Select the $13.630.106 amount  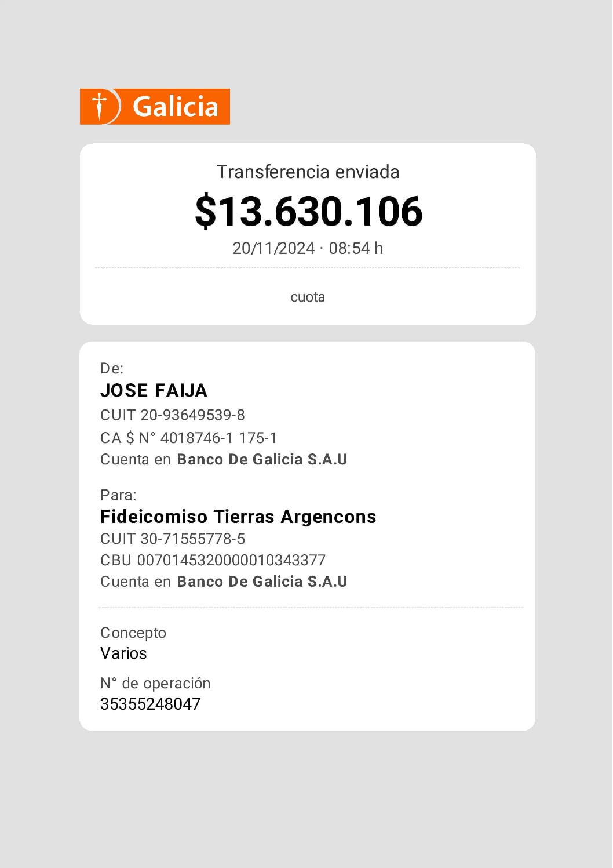point(308,210)
